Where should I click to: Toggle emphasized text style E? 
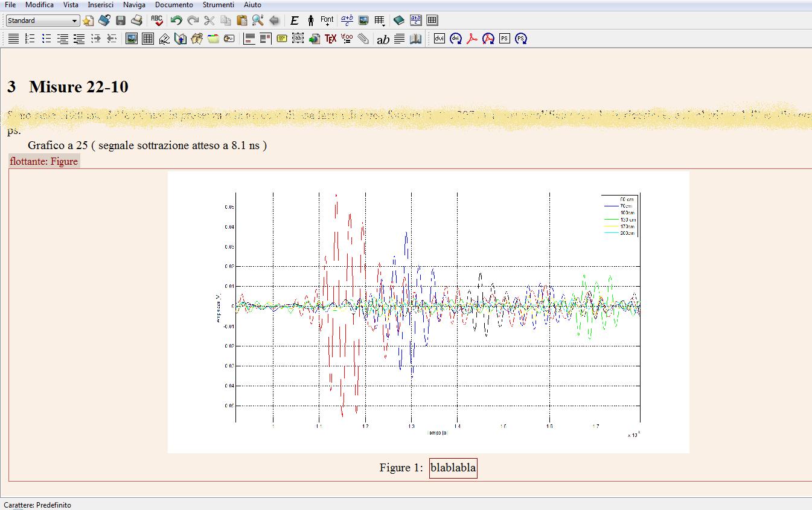pos(295,21)
